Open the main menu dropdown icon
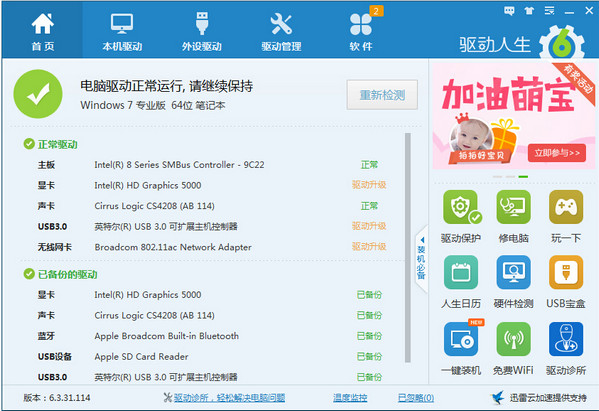 pyautogui.click(x=549, y=11)
